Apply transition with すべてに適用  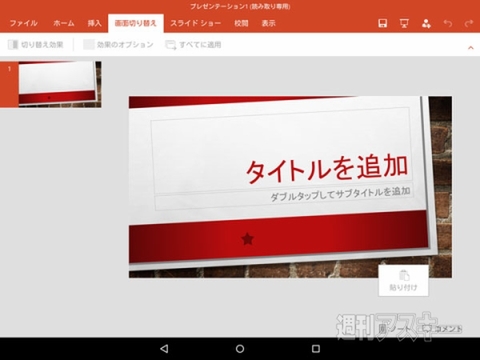tap(193, 45)
